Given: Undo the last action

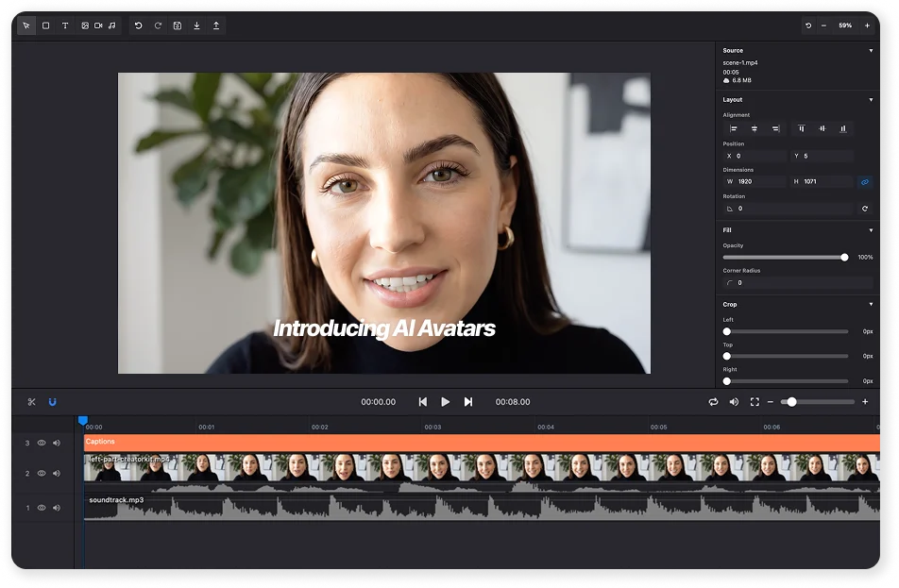Looking at the screenshot, I should pos(139,25).
